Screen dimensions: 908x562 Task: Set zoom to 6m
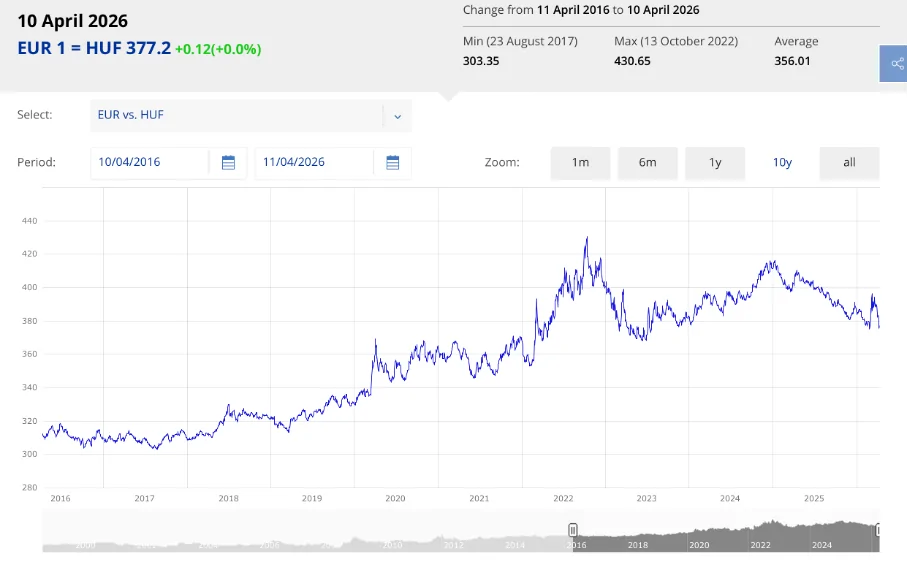(648, 163)
